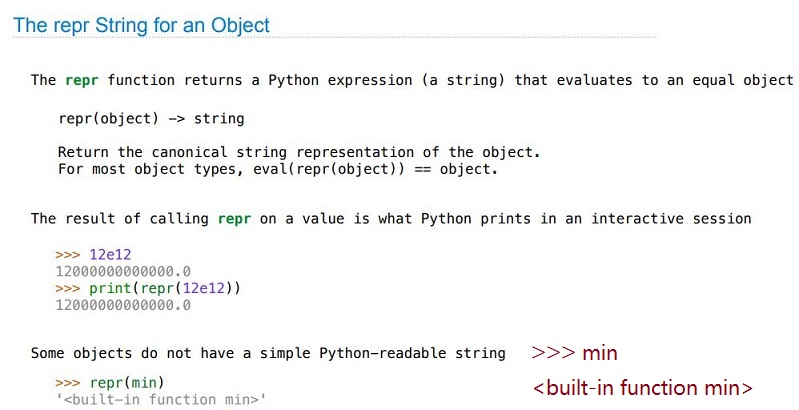
Task: Click the words 'equal object' in the first sentence
Action: click(742, 80)
